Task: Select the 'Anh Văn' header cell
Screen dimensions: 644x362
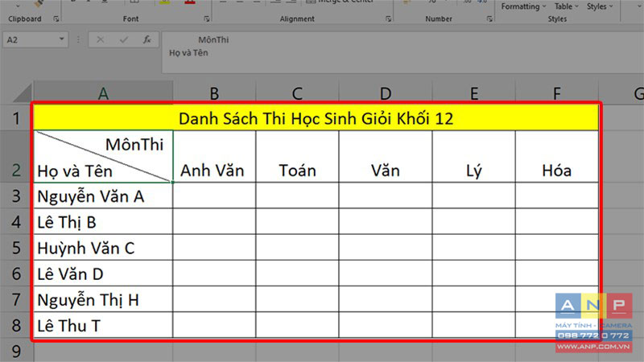Action: (214, 157)
